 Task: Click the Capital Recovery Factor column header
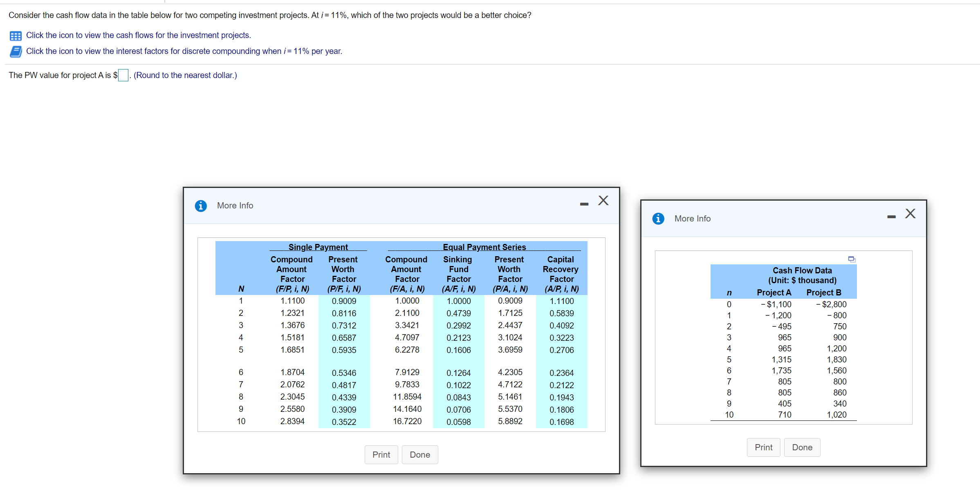pos(561,274)
